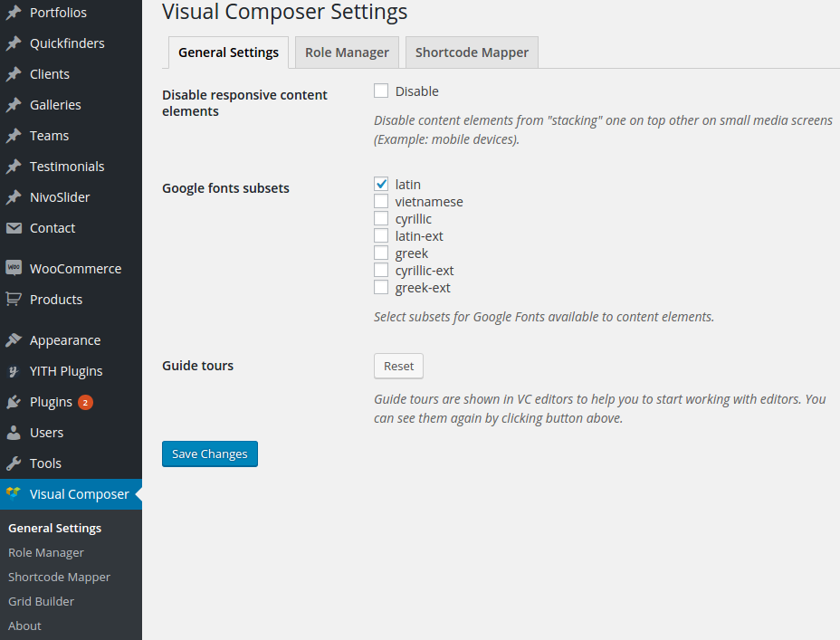Tick the greek-ext subset checkbox
This screenshot has height=640, width=840.
pyautogui.click(x=381, y=287)
